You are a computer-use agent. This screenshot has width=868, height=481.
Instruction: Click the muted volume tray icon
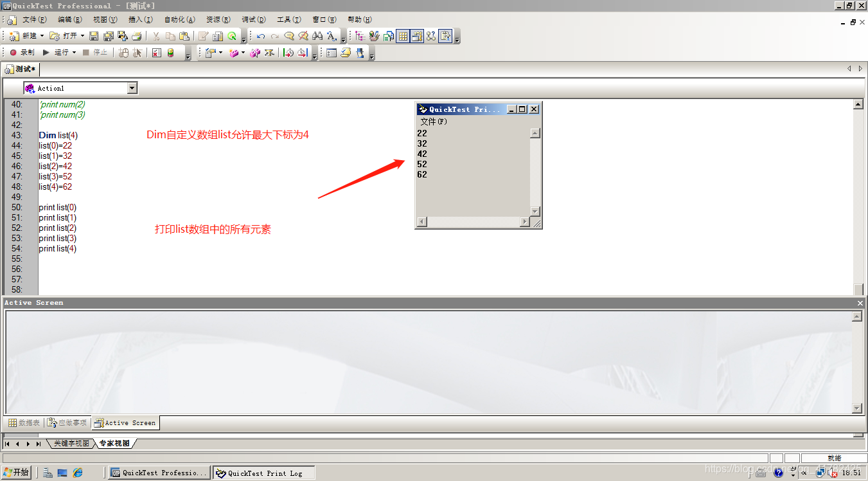834,473
